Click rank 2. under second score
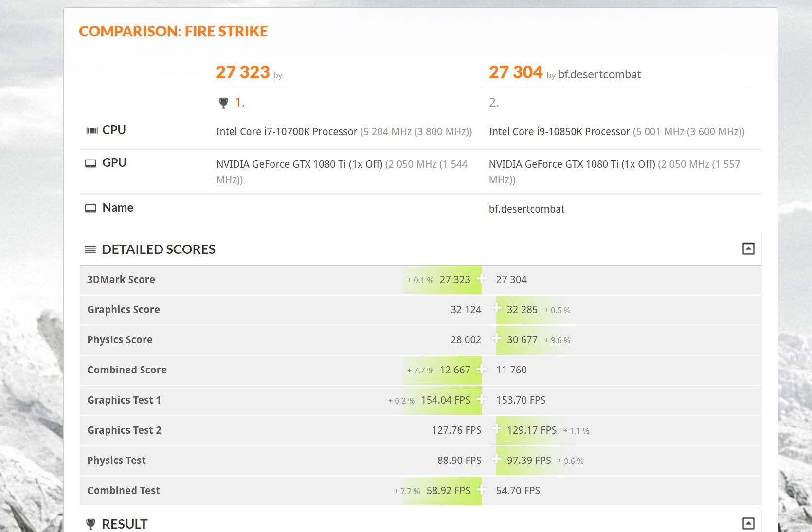The height and width of the screenshot is (532, 812). pyautogui.click(x=494, y=103)
